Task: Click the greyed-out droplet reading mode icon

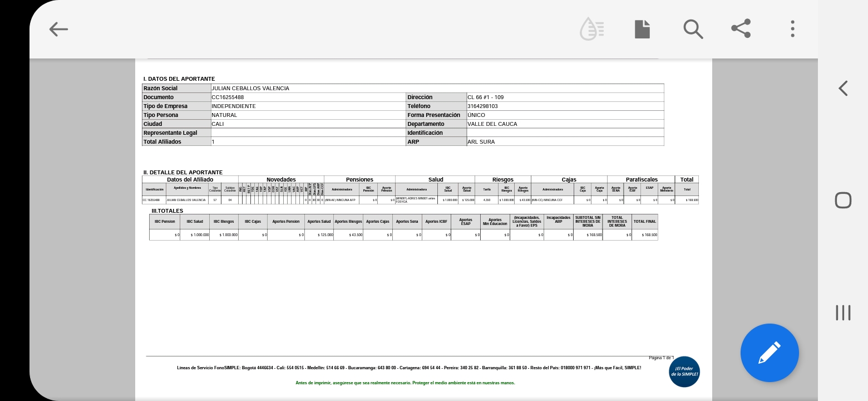Action: pos(591,29)
